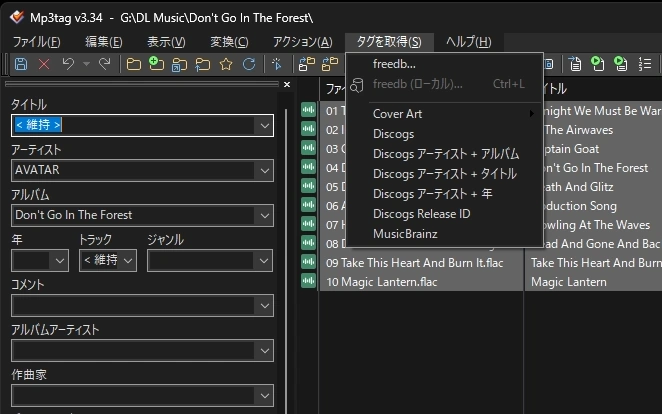Click the audio icon for 09 Take This Heart

(309, 262)
